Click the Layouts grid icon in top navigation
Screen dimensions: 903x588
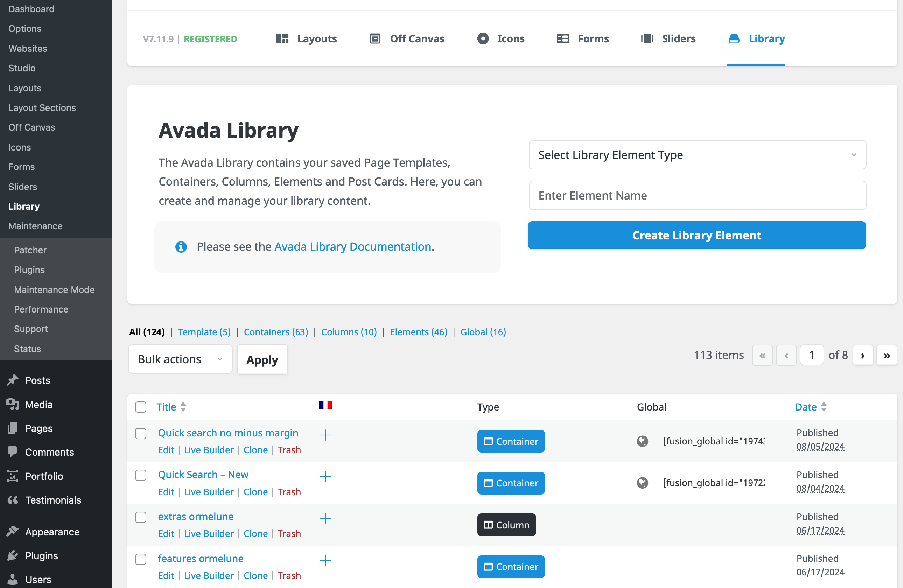[x=282, y=39]
